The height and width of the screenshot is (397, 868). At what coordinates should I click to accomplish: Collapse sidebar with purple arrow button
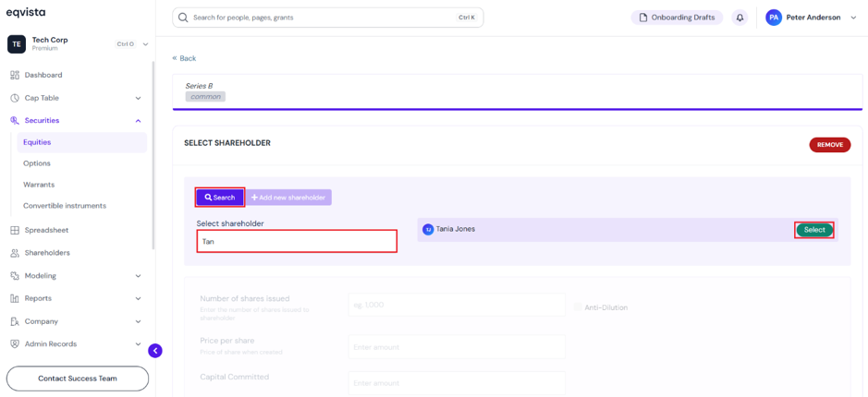[155, 351]
